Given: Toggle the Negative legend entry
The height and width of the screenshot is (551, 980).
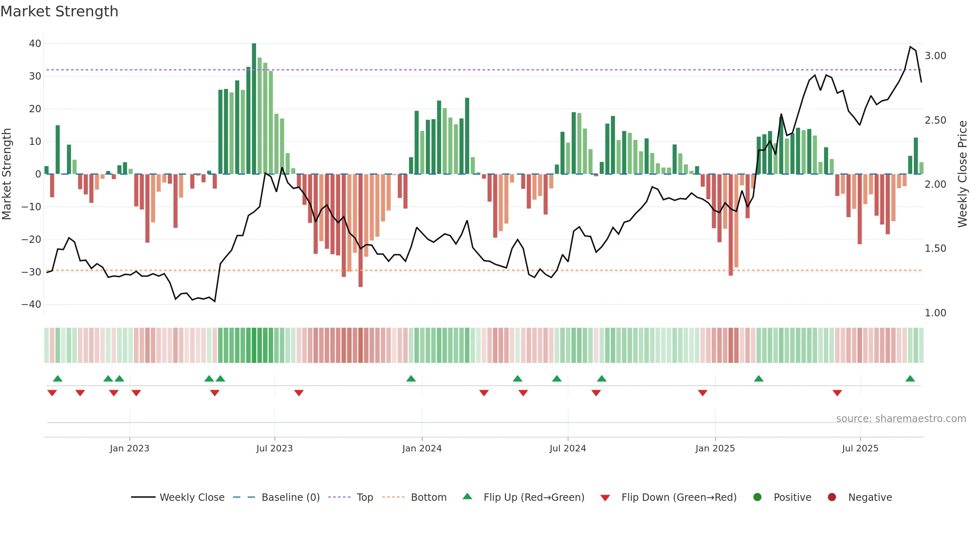Looking at the screenshot, I should coord(860,497).
